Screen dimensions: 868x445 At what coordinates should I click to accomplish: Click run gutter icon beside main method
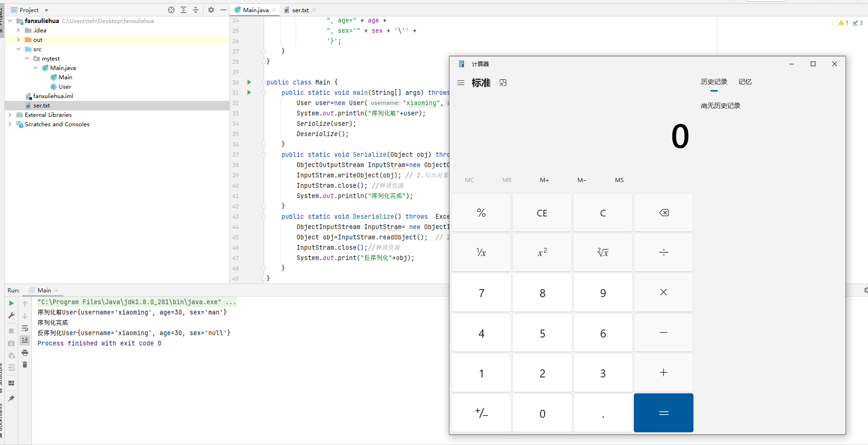(249, 92)
